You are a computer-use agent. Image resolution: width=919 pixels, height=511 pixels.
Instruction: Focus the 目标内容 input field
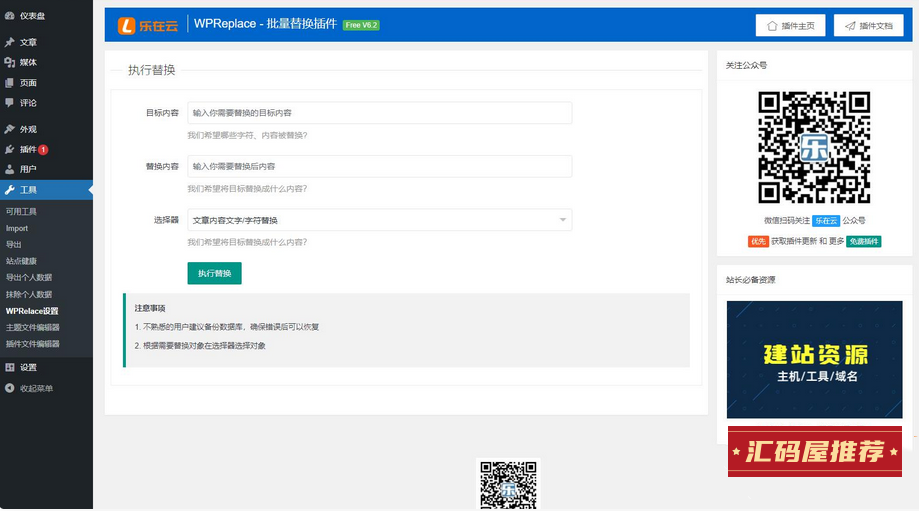pos(380,113)
